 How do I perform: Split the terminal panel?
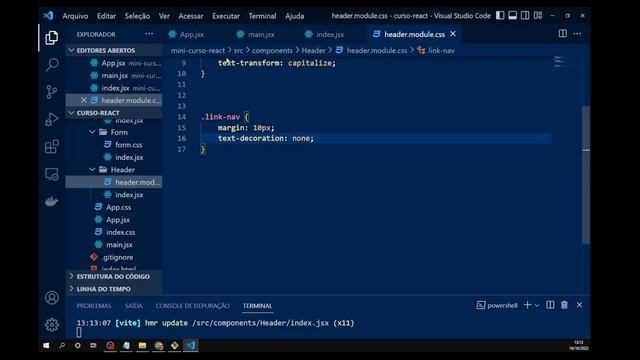pos(550,305)
